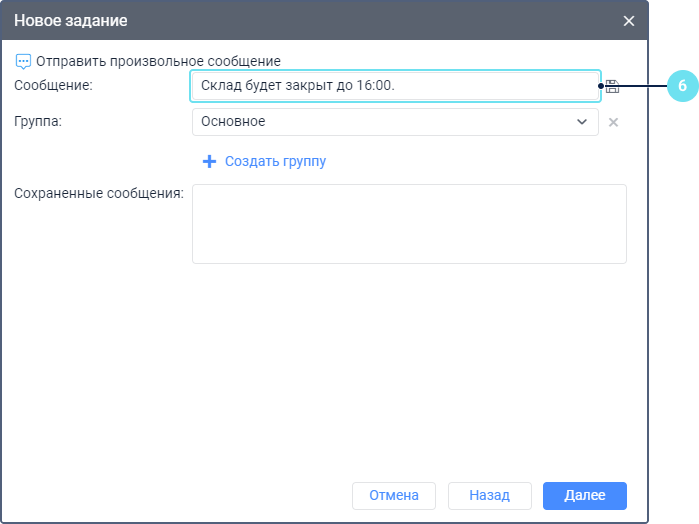The height and width of the screenshot is (524, 699).
Task: Click the floppy disk save message icon
Action: 613,86
